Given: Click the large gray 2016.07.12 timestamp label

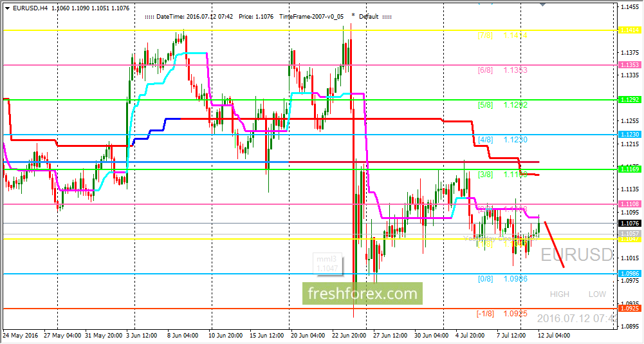Looking at the screenshot, I should pyautogui.click(x=576, y=318).
